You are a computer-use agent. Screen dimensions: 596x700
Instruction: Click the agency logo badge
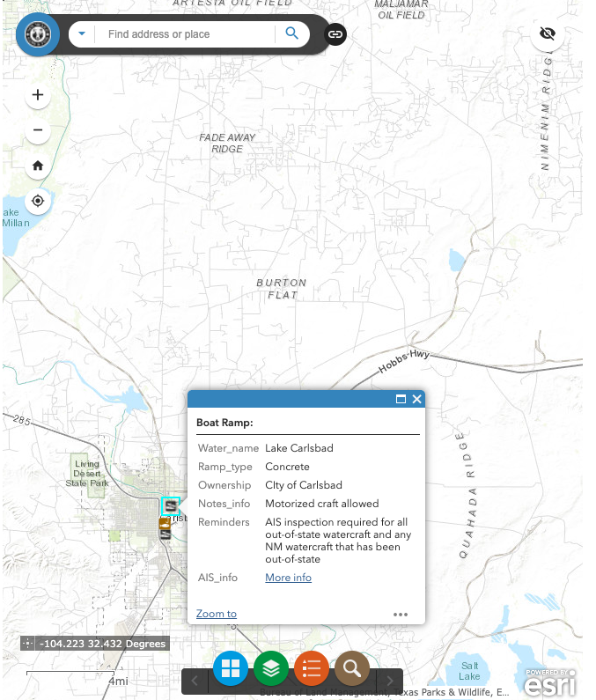pos(38,34)
